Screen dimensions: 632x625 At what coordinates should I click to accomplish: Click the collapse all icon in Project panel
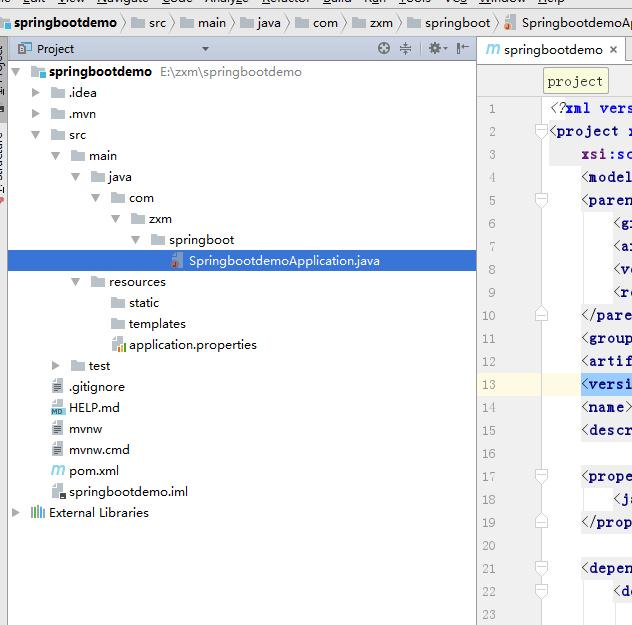tap(405, 48)
